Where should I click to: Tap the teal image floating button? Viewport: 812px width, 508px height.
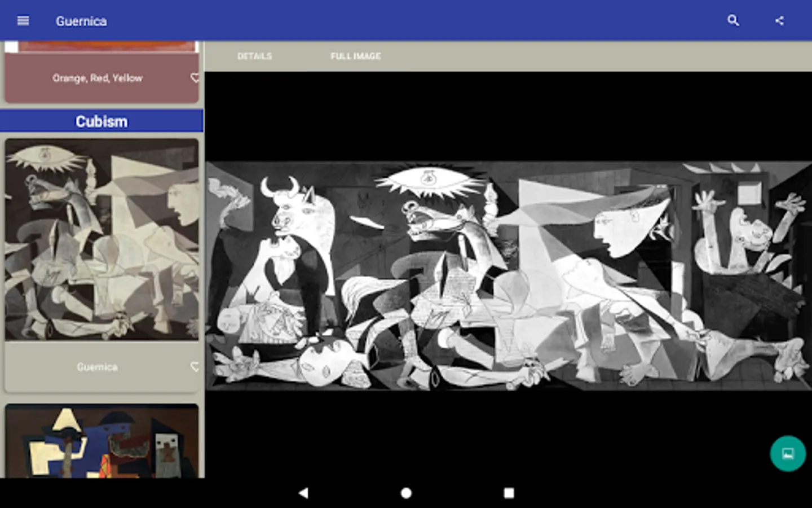(788, 453)
